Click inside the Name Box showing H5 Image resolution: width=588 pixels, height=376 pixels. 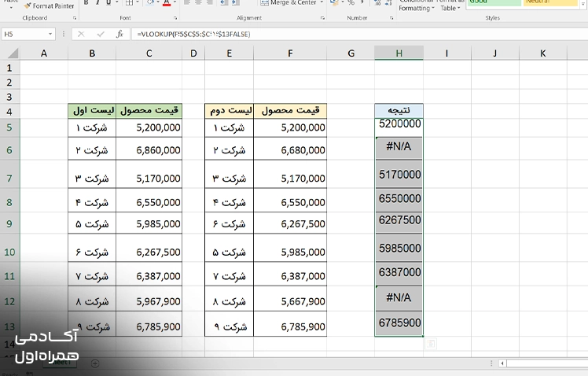(24, 34)
